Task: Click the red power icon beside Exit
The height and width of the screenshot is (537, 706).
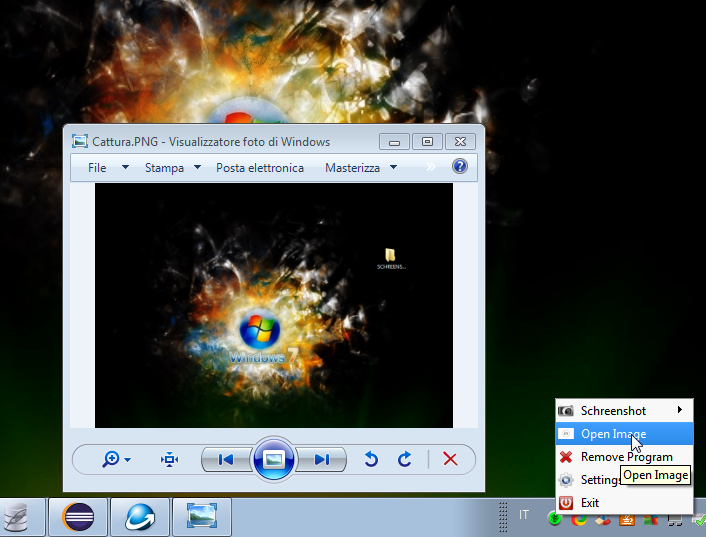Action: point(566,502)
